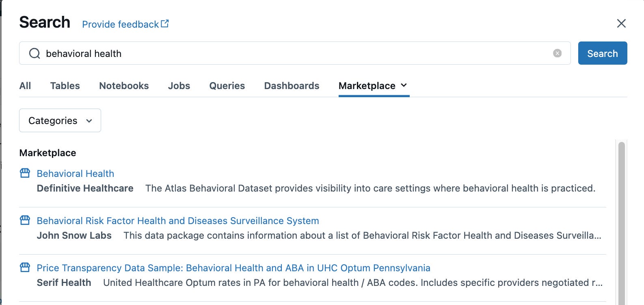Open Behavioral Risk Factor Health and Diseases listing
This screenshot has height=305, width=644.
point(178,221)
